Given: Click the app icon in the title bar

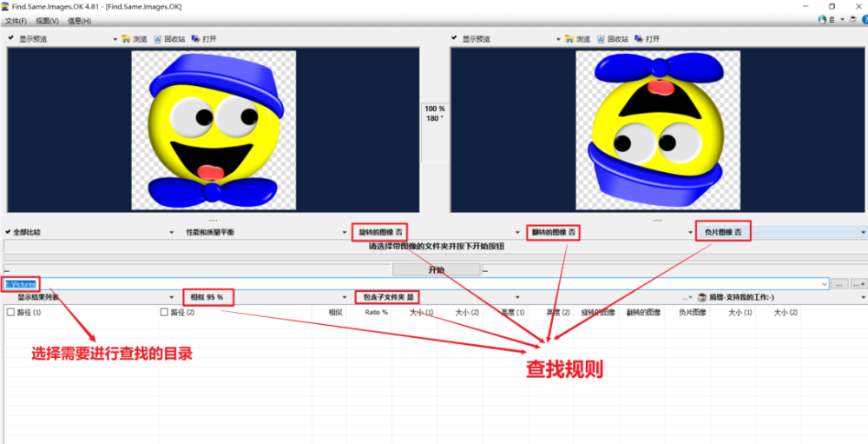Looking at the screenshot, I should click(x=5, y=7).
